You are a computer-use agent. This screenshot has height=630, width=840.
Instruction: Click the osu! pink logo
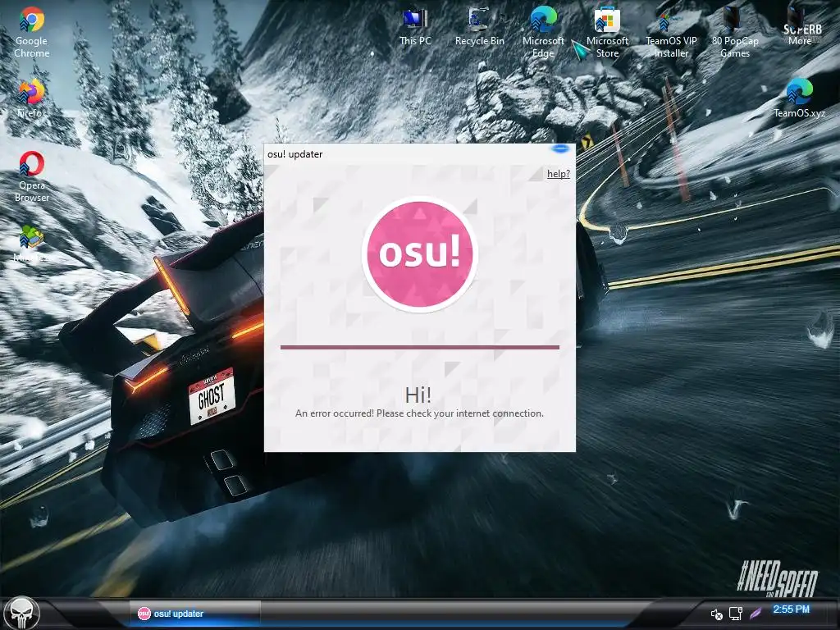[x=419, y=254]
